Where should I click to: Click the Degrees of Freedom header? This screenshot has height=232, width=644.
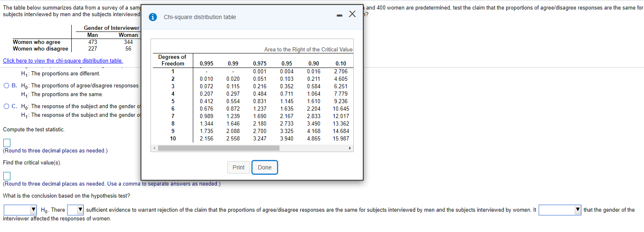coord(173,60)
